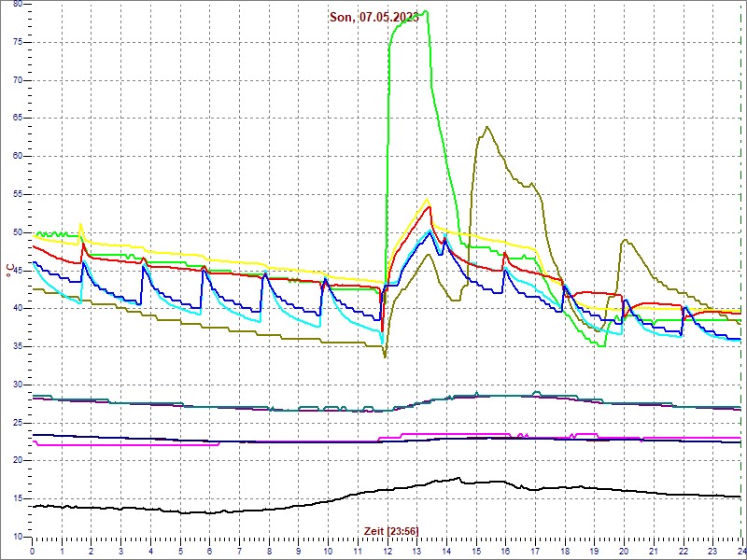
Task: Click the "80" value on the temperature axis
Action: click(x=16, y=4)
